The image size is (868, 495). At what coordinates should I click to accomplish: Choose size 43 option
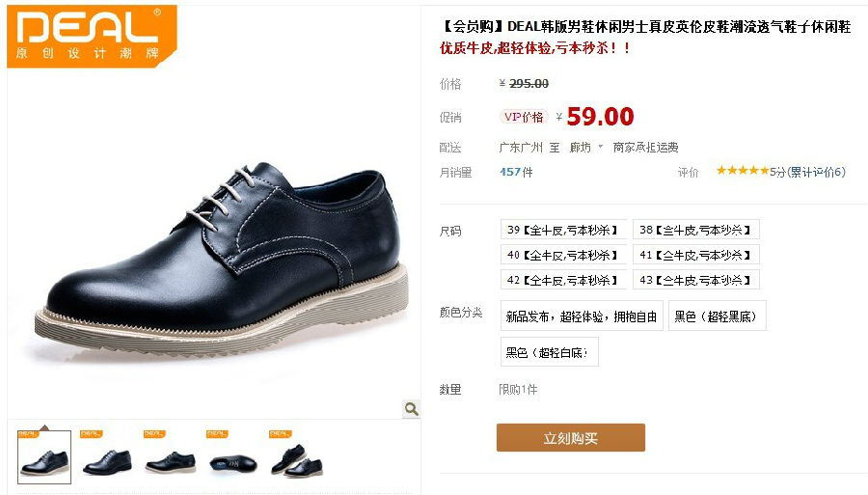coord(695,280)
